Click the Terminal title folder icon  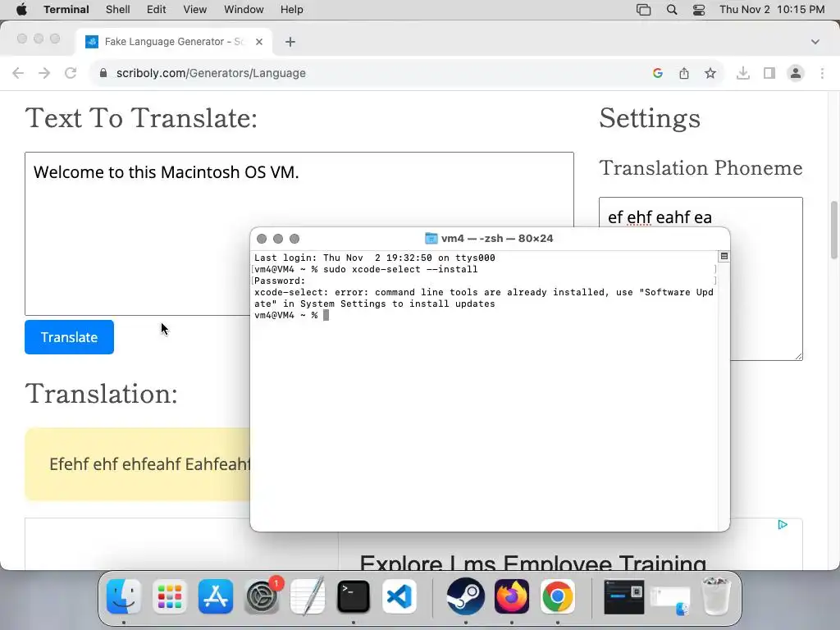tap(431, 239)
